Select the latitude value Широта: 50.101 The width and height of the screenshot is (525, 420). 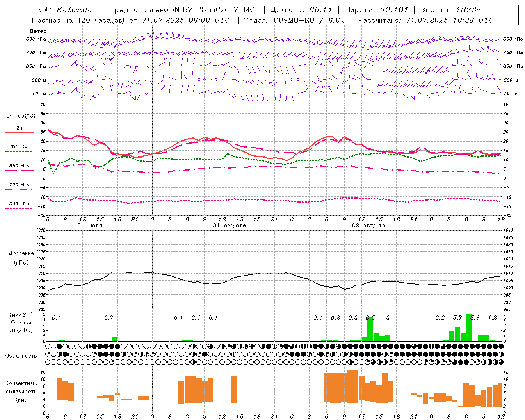coord(376,10)
